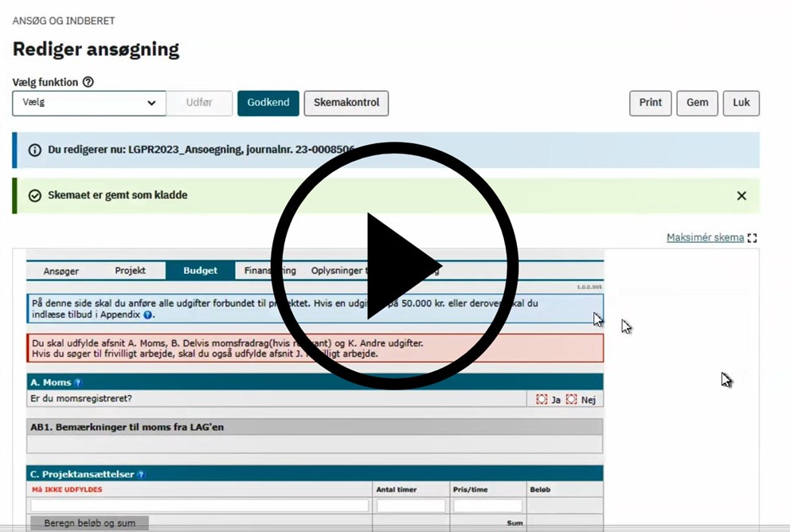790x532 pixels.
Task: Click the help icon beside A. Moms
Action: (78, 383)
